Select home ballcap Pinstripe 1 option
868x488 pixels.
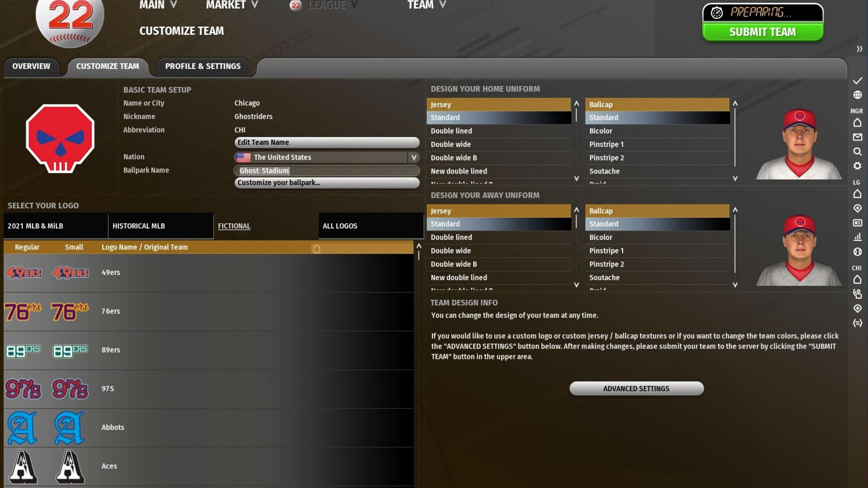(657, 145)
